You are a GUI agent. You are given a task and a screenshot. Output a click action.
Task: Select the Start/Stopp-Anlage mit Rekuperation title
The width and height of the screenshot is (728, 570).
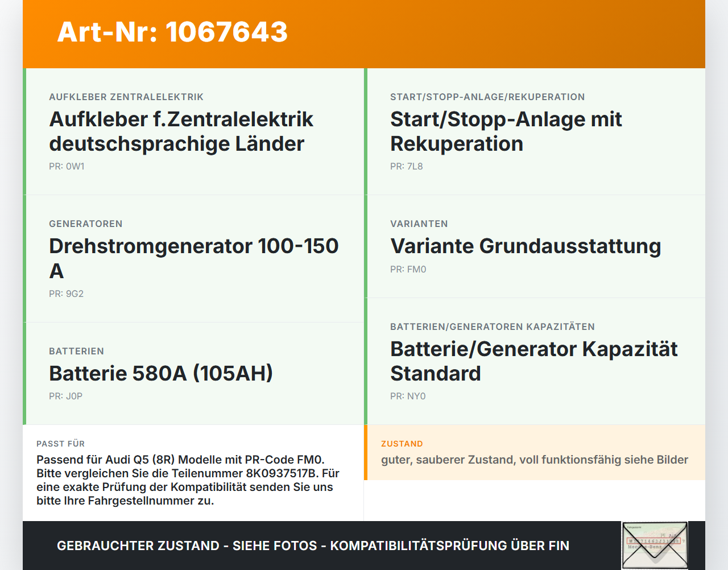[506, 131]
